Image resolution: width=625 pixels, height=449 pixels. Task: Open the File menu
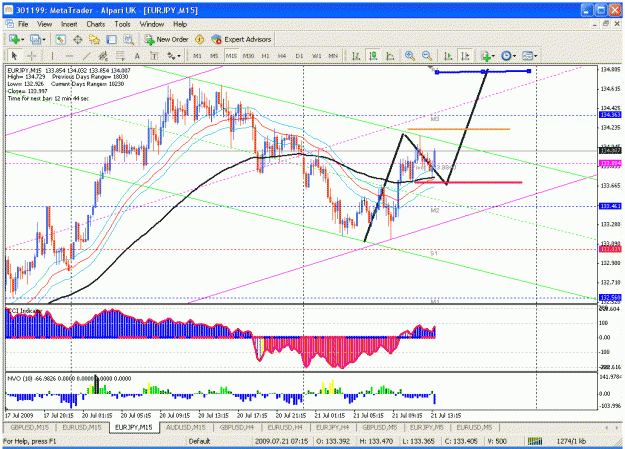[23, 24]
